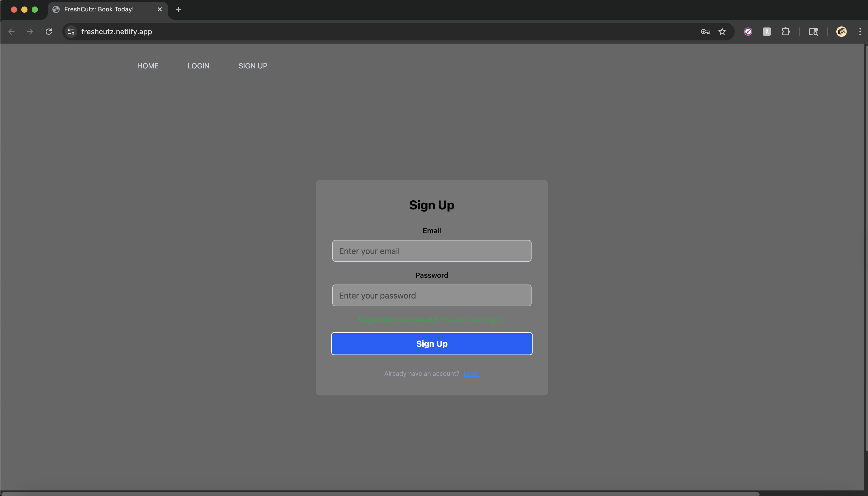Bookmark this page with star icon
The image size is (868, 496).
pyautogui.click(x=722, y=32)
